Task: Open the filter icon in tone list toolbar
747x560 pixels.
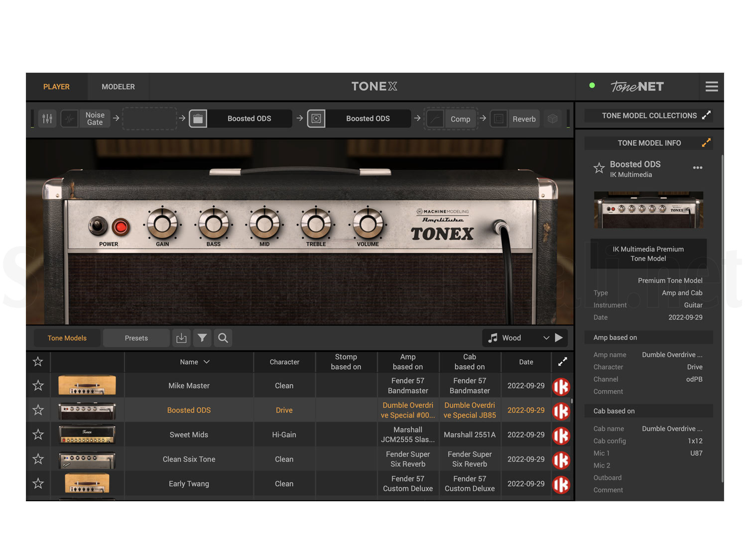Action: tap(202, 338)
